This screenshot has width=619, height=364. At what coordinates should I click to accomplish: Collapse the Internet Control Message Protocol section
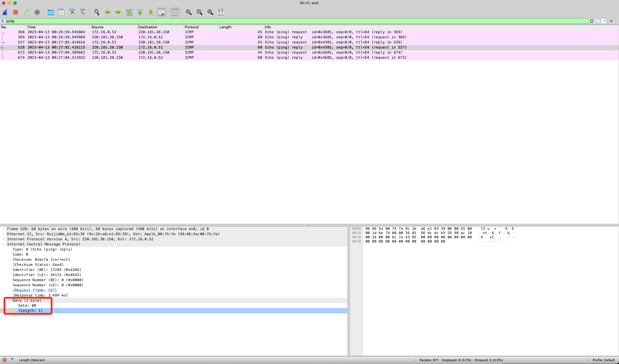pos(3,244)
